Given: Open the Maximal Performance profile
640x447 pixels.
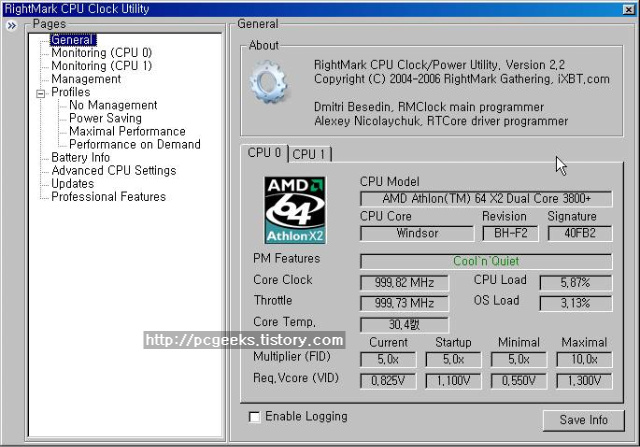Looking at the screenshot, I should 127,131.
